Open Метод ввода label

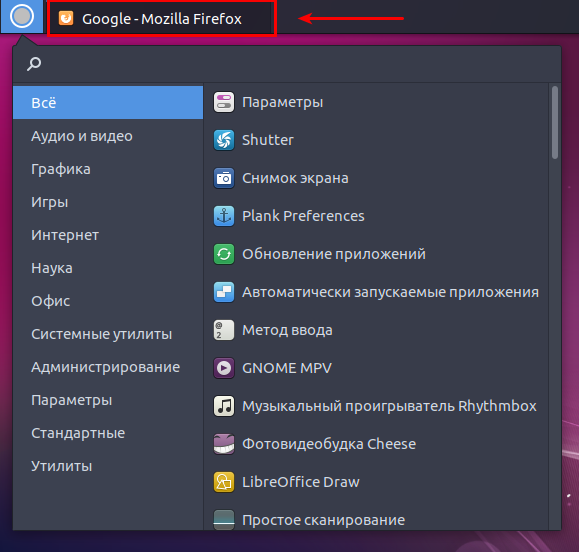(287, 330)
